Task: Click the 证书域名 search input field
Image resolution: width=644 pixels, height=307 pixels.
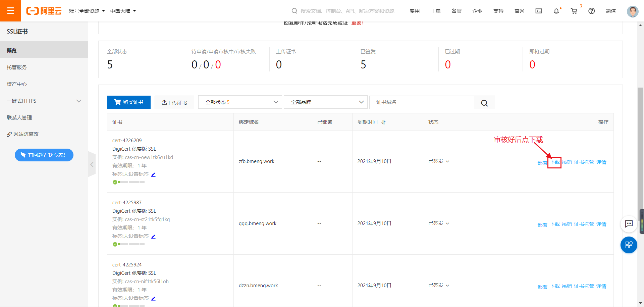Action: pyautogui.click(x=422, y=102)
